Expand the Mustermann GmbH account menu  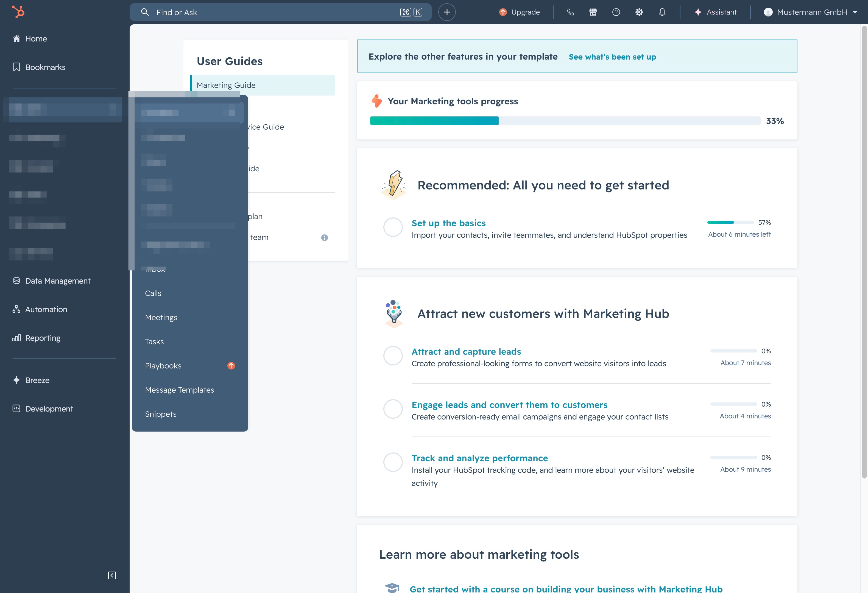tap(811, 12)
